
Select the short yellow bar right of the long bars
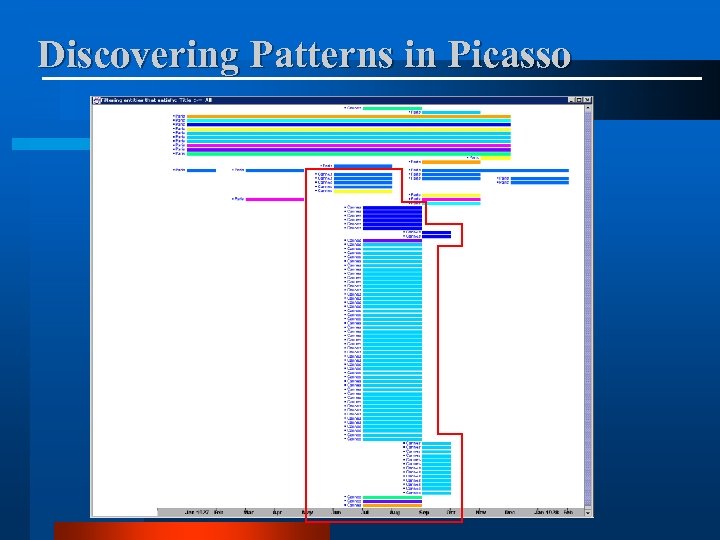click(x=495, y=158)
